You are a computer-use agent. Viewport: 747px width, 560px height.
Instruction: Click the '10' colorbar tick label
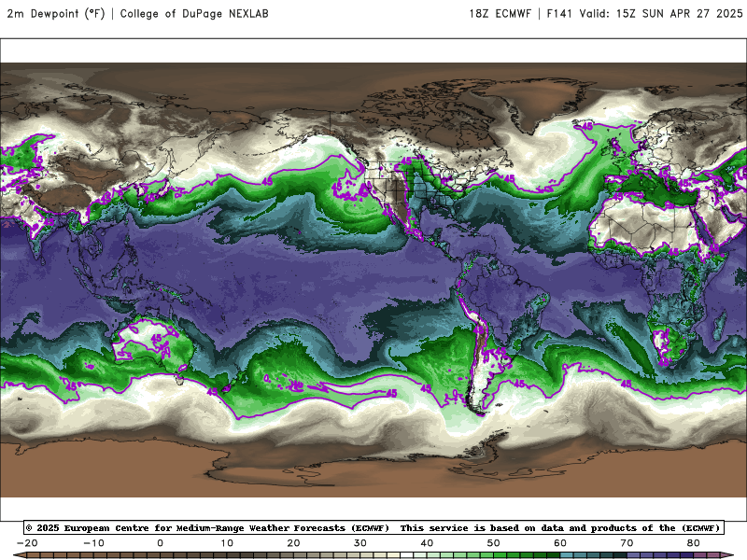tap(227, 543)
